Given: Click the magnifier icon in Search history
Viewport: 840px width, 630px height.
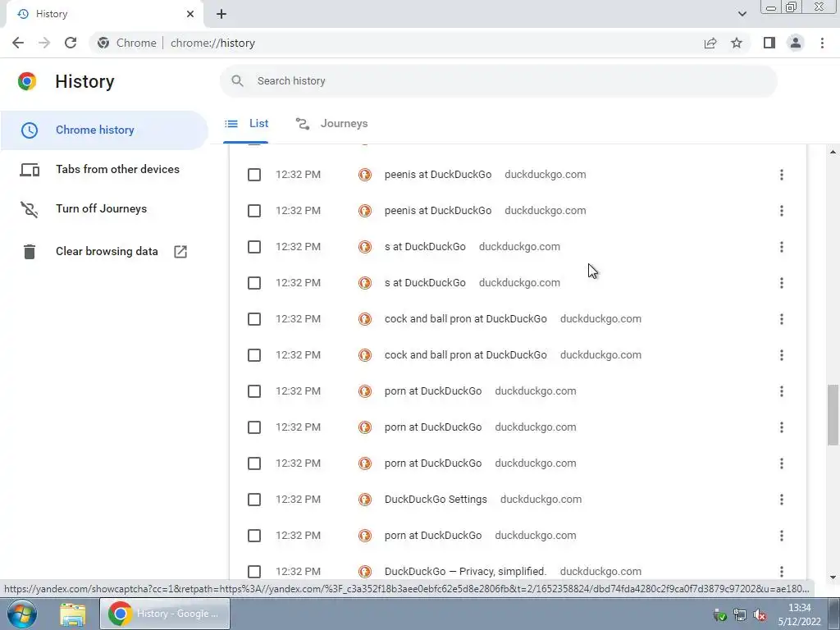Looking at the screenshot, I should pyautogui.click(x=237, y=81).
